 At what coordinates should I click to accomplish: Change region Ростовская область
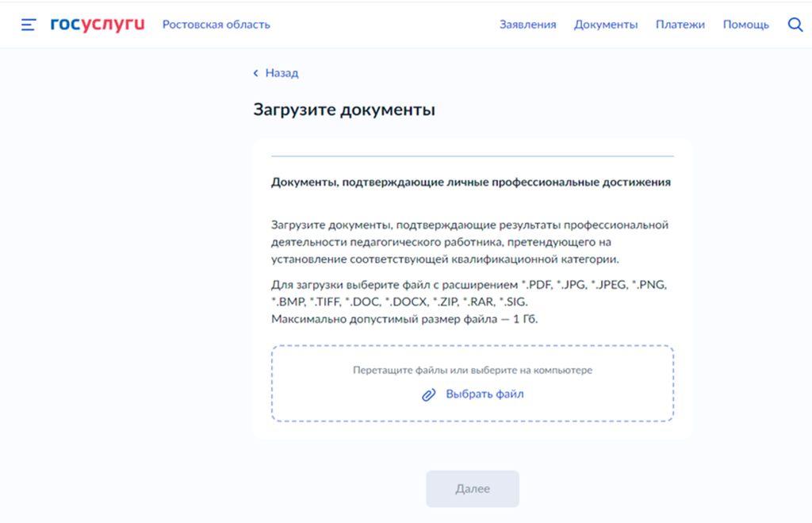tap(216, 25)
